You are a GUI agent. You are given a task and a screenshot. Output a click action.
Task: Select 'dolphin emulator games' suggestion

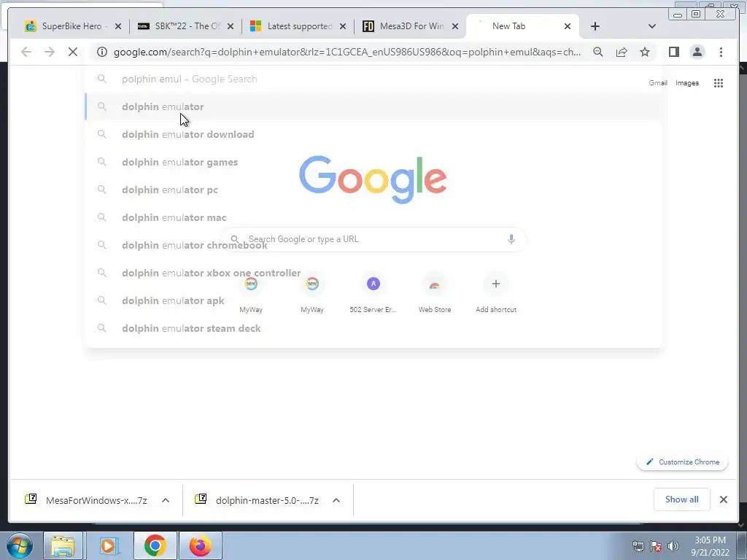pyautogui.click(x=373, y=162)
